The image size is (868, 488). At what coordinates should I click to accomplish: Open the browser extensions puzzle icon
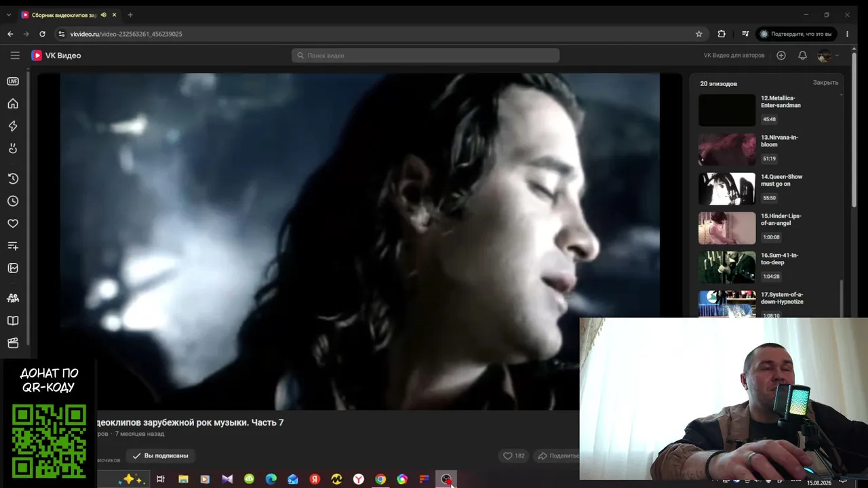tap(722, 34)
